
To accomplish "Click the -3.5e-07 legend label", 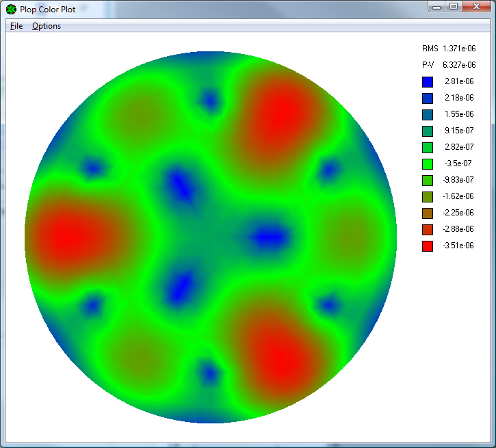I will [458, 163].
